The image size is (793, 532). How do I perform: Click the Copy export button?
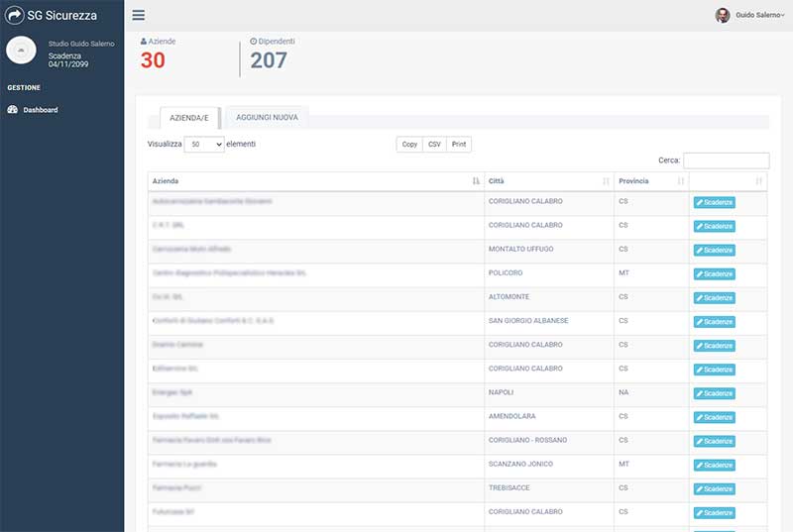409,144
